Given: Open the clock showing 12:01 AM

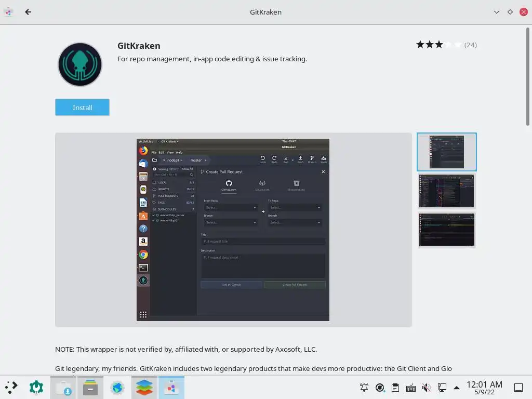Looking at the screenshot, I should click(484, 388).
